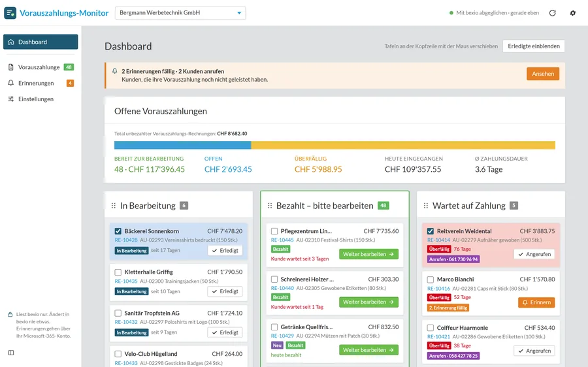Click the refresh sync icon
Screen dimensions: 588x367
coord(552,13)
